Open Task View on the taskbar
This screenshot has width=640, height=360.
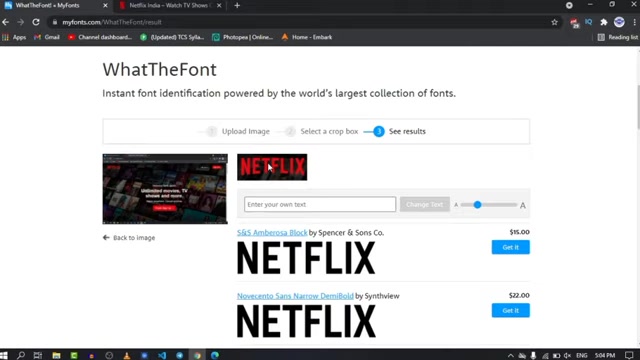coord(38,355)
